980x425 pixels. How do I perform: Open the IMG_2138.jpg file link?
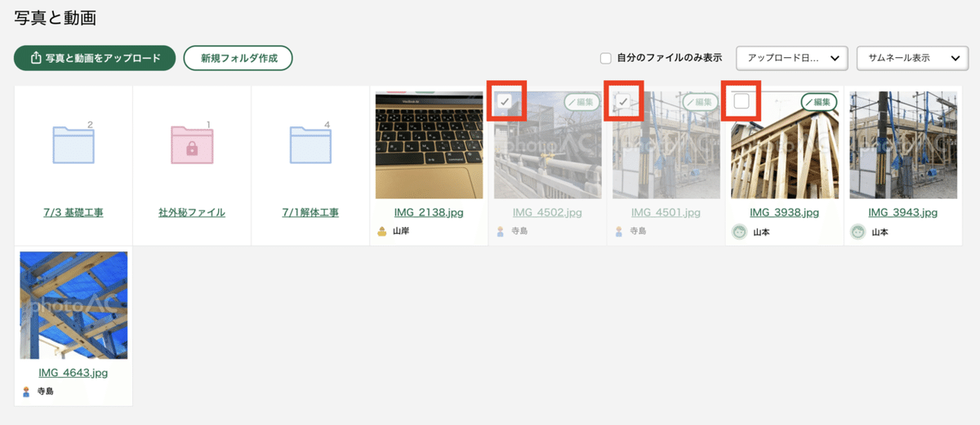click(x=429, y=213)
